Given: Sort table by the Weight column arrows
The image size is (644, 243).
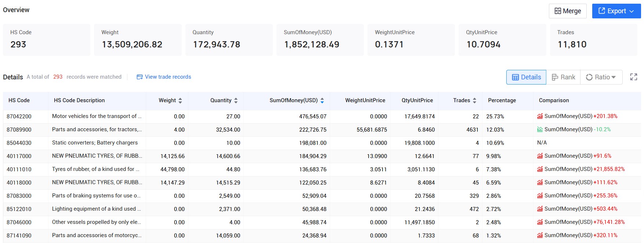Looking at the screenshot, I should [180, 100].
